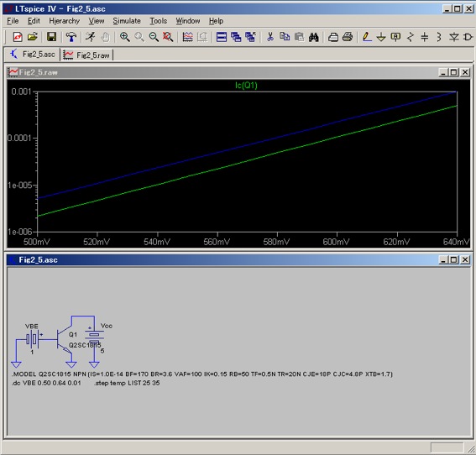
Task: Halt the simulation with the hand icon
Action: [105, 37]
